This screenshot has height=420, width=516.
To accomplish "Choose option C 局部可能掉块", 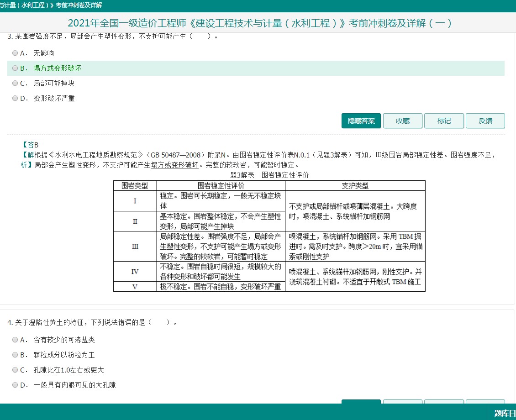I will coord(15,83).
